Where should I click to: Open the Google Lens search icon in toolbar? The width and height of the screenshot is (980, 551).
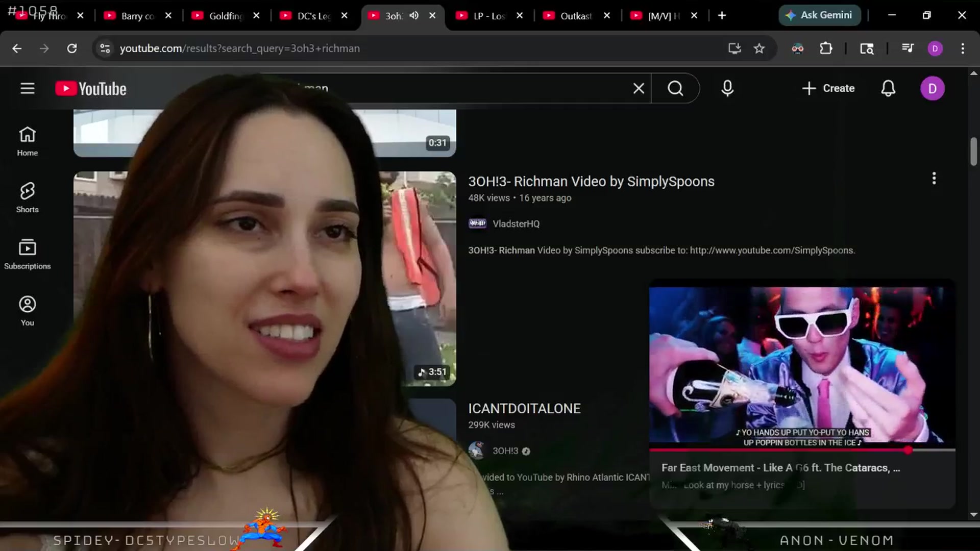pyautogui.click(x=867, y=48)
